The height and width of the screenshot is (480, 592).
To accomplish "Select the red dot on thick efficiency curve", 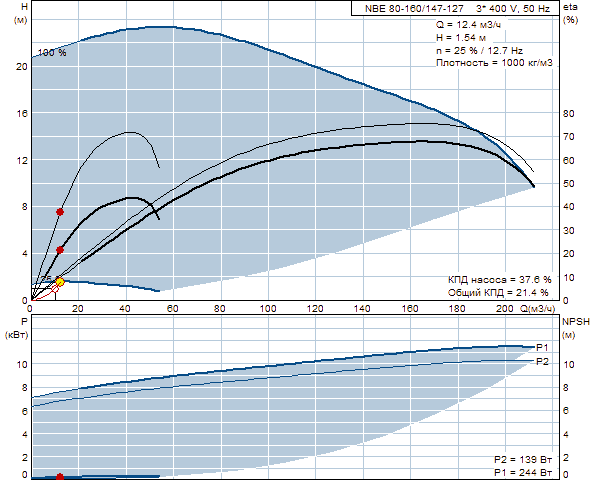I will click(60, 250).
